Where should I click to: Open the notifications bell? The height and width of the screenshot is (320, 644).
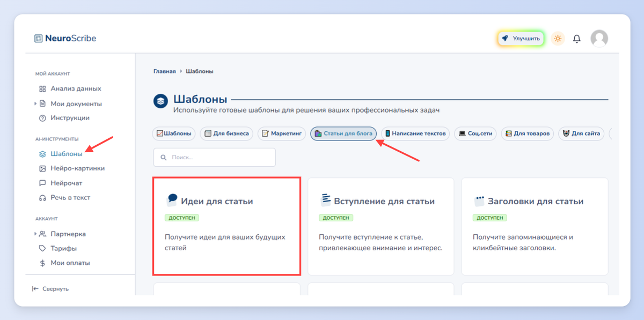click(577, 39)
